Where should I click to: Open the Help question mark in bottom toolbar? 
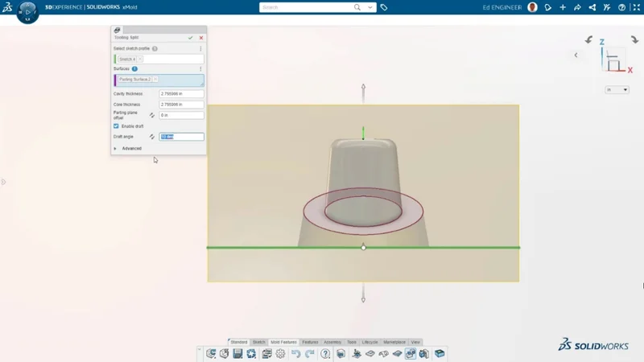tap(325, 354)
